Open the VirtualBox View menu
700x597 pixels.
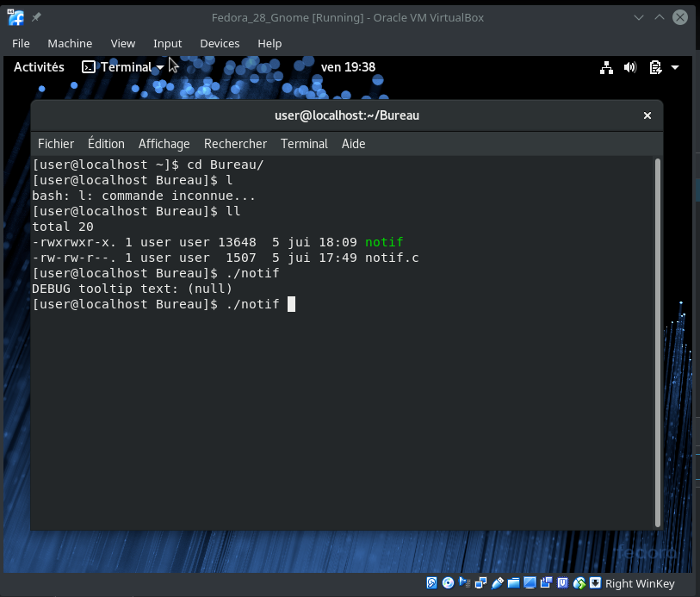[x=123, y=43]
